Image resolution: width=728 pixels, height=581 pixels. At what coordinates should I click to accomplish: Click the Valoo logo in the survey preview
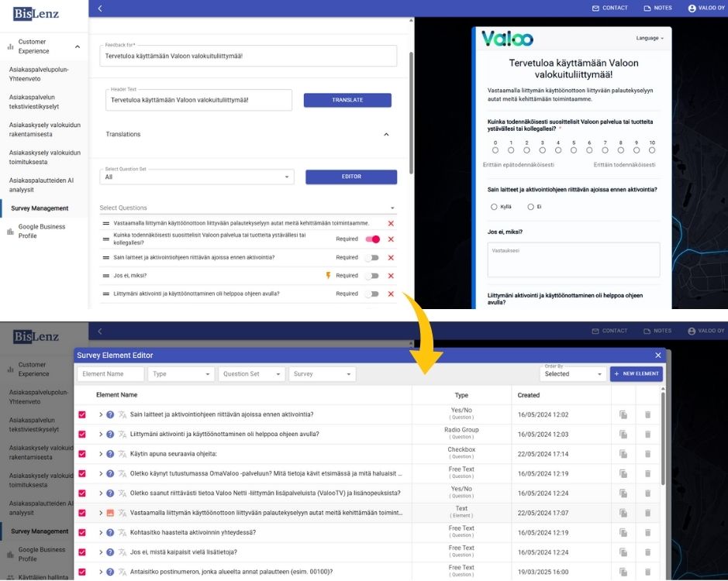pyautogui.click(x=507, y=39)
